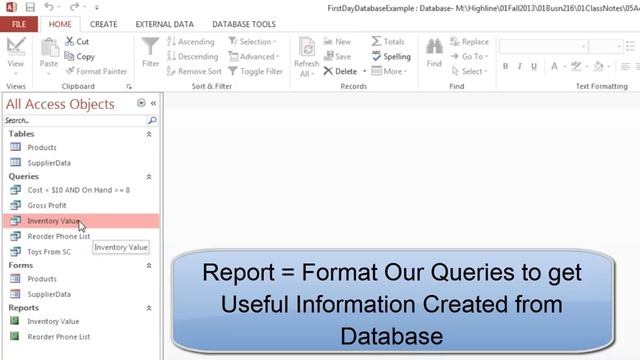Click the align left icon

(x=625, y=66)
